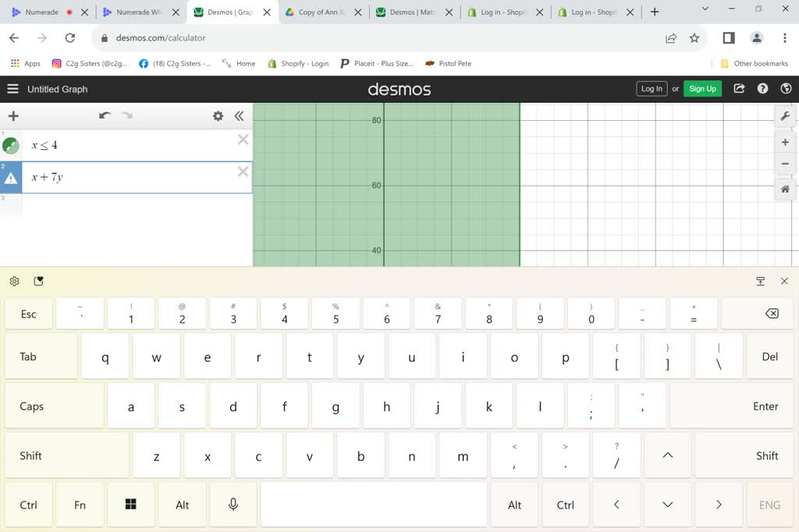Delete the x ≤ 4 expression
This screenshot has height=532, width=799.
(x=243, y=140)
